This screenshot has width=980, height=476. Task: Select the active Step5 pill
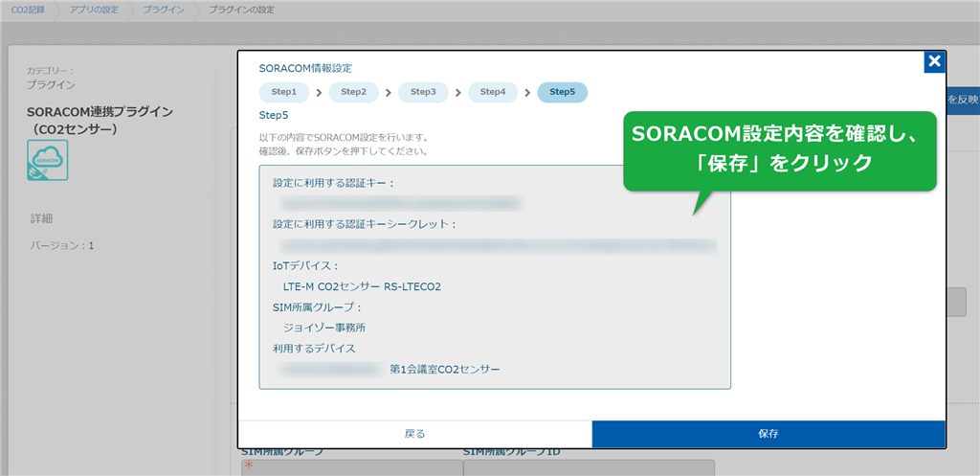[x=563, y=93]
